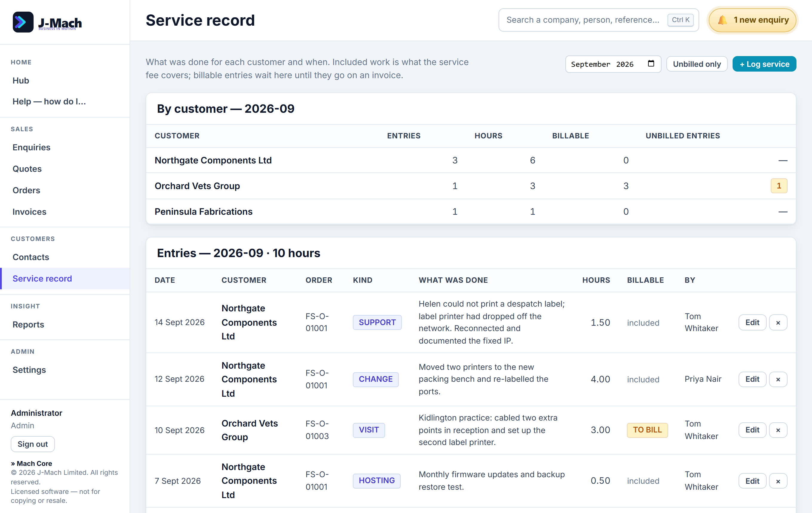This screenshot has width=812, height=513.
Task: Click the WHAT WAS DONE column header
Action: 453,280
